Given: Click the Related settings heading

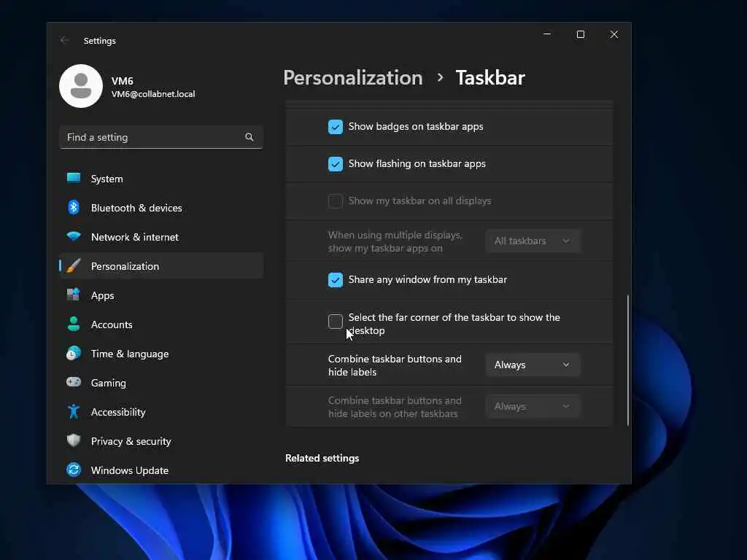Looking at the screenshot, I should click(322, 458).
